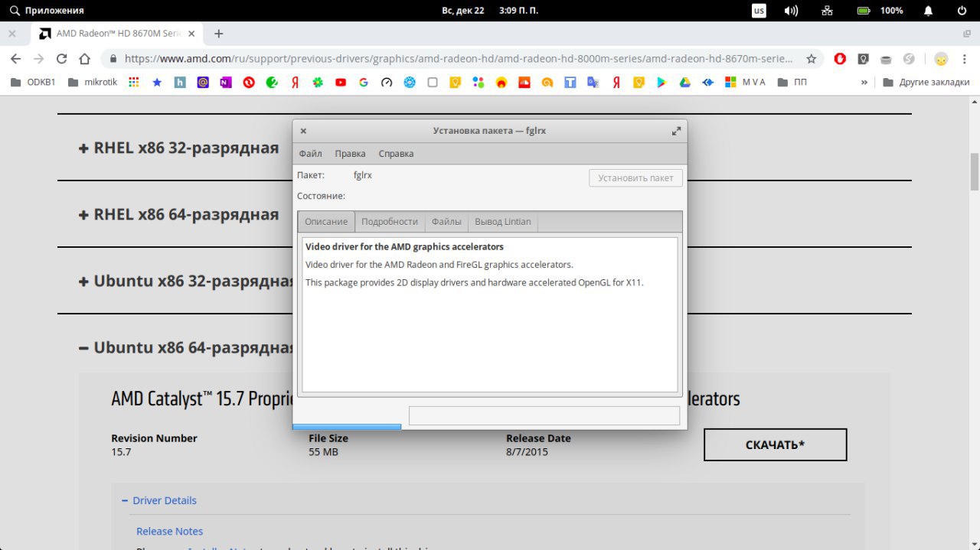This screenshot has width=980, height=550.
Task: Reload the AMD page
Action: (x=62, y=58)
